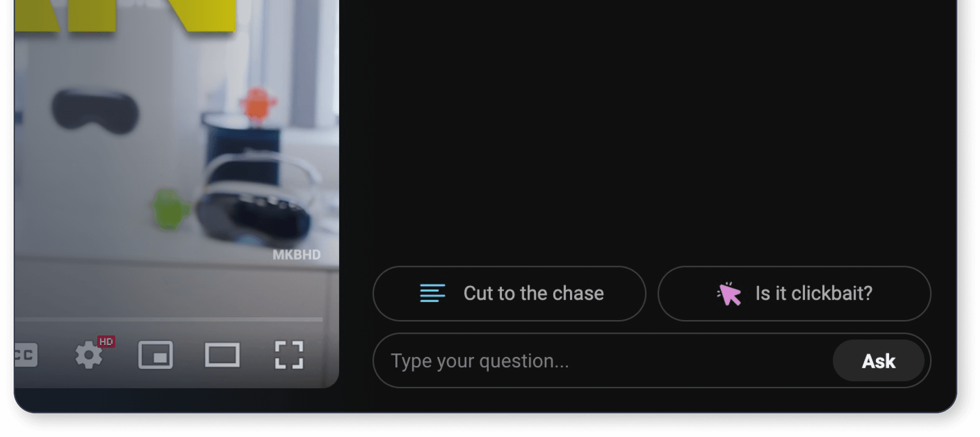Toggle closed captions with CC button
Viewport: 980px width, 437px height.
26,355
